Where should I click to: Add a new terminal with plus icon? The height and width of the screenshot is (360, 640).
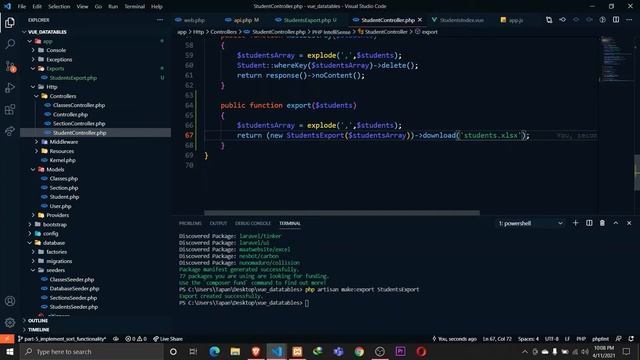coord(576,223)
